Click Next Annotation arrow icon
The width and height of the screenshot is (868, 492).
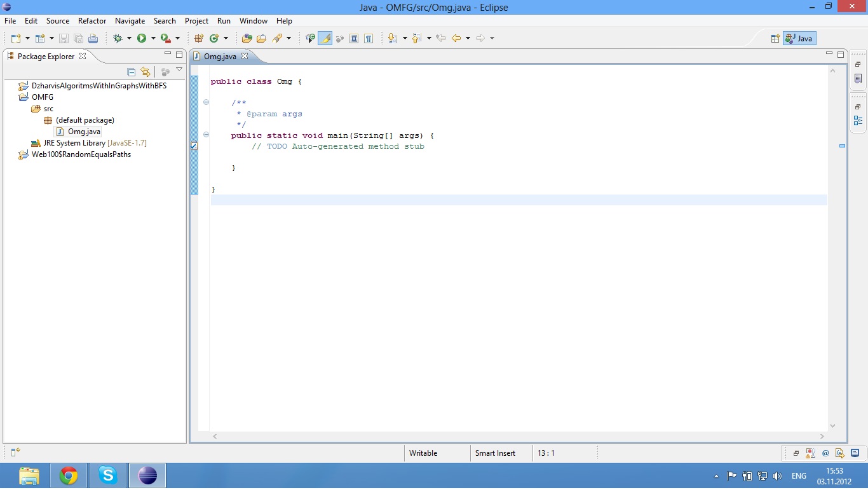click(392, 38)
